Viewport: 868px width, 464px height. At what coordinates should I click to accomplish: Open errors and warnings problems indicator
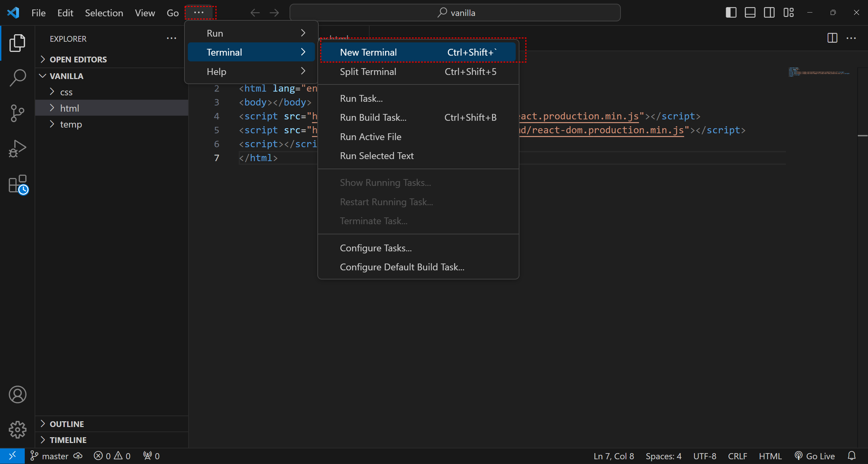(112, 456)
